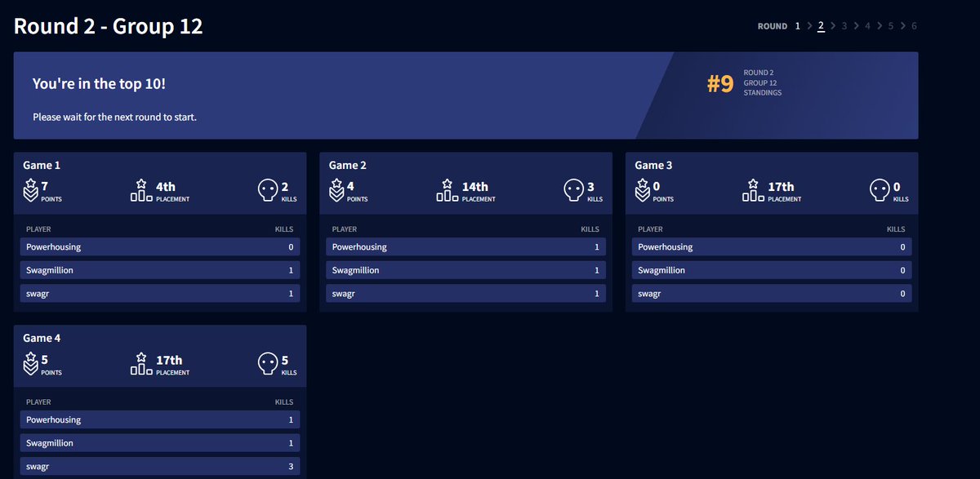The width and height of the screenshot is (980, 479).
Task: Select Powerhousing row in Game 1
Action: pos(160,246)
